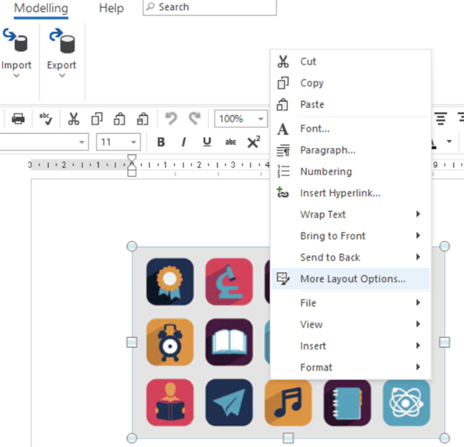Click the Redo arrow icon

[x=195, y=118]
